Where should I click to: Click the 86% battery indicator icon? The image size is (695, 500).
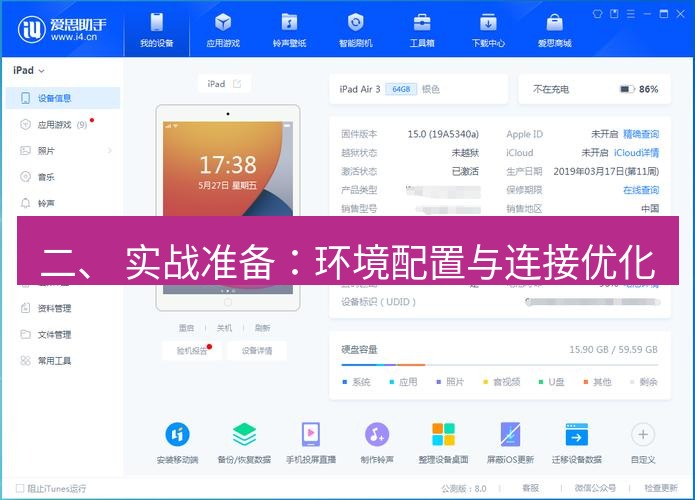627,89
